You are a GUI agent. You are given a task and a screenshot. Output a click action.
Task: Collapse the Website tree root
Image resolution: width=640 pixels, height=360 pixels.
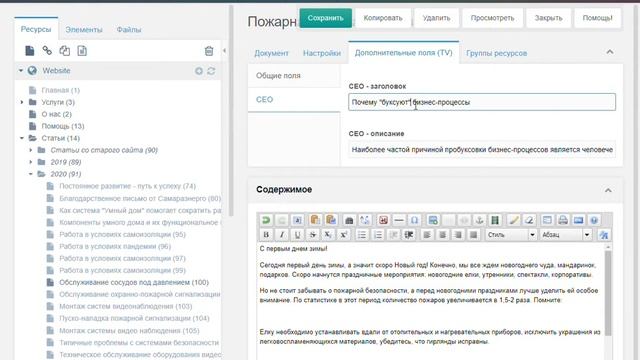coord(21,71)
